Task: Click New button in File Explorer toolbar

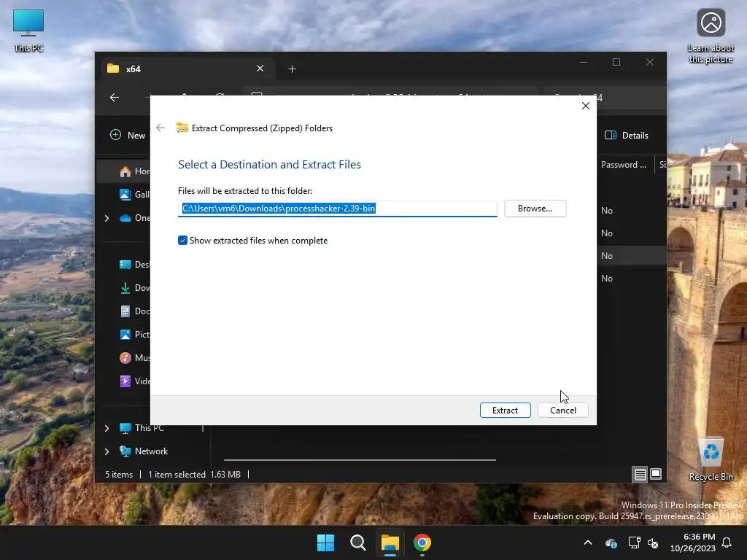Action: [128, 135]
